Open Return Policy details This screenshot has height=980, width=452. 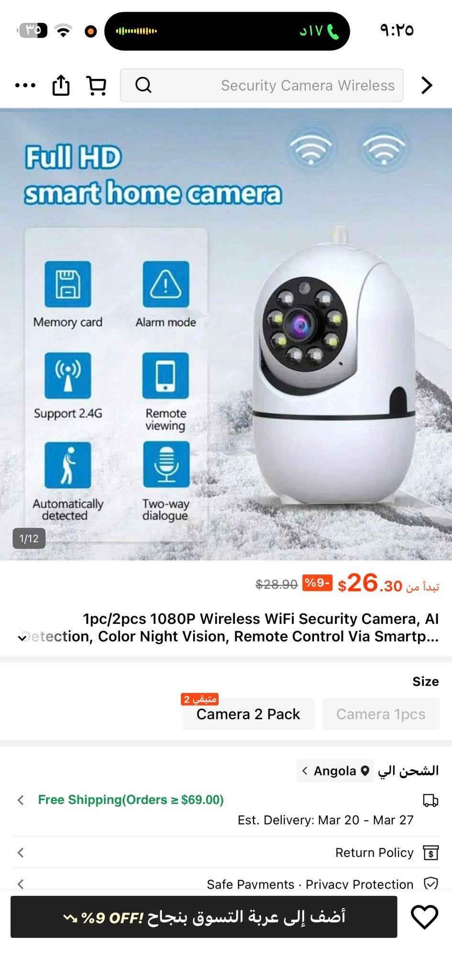click(x=226, y=852)
